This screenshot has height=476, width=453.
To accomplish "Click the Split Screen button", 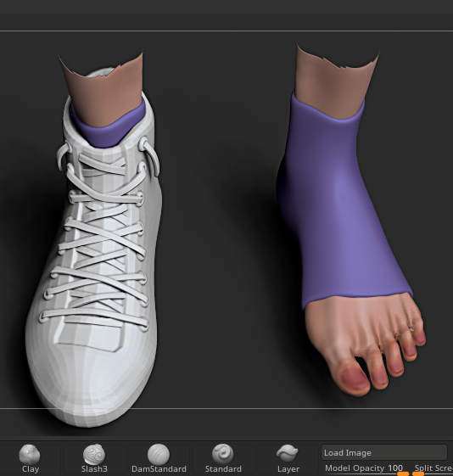I will click(433, 468).
